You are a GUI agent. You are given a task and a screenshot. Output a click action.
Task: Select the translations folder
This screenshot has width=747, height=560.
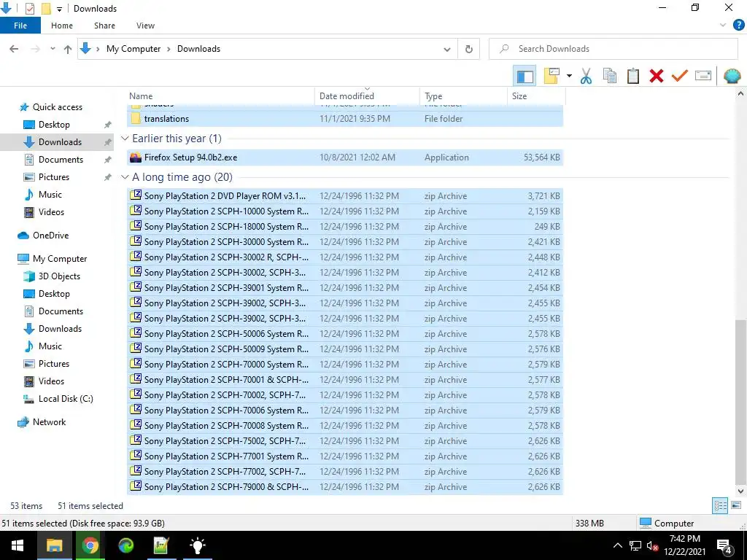[345, 119]
